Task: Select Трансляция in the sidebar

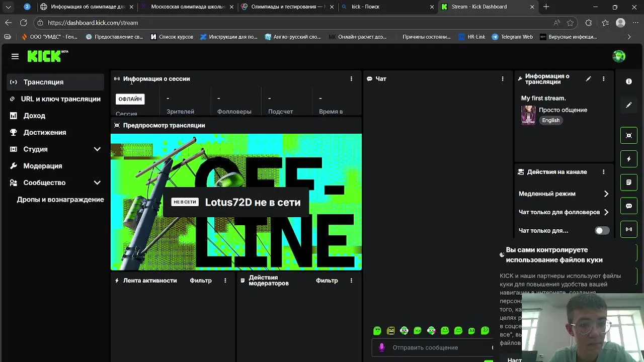Action: click(x=55, y=82)
